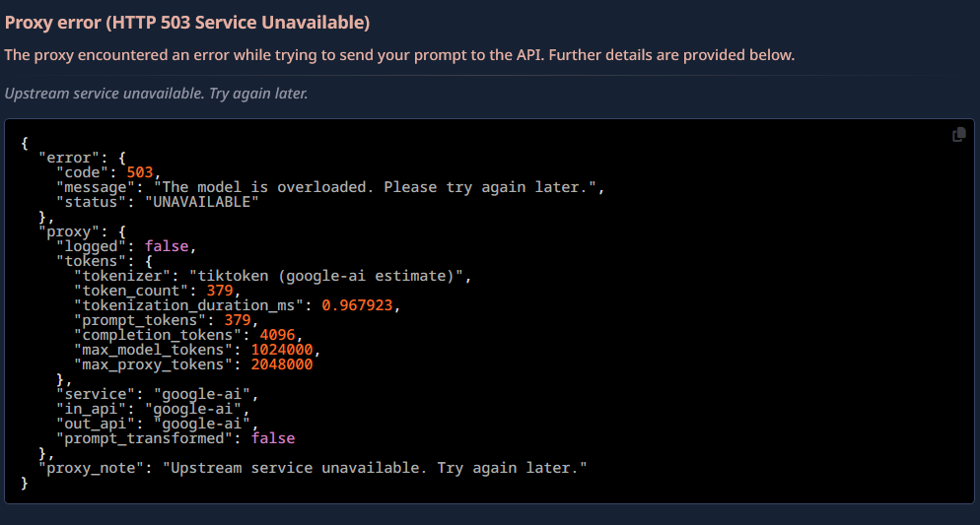Screen dimensions: 980x525
Task: Click the in_api key line
Action: pos(153,409)
